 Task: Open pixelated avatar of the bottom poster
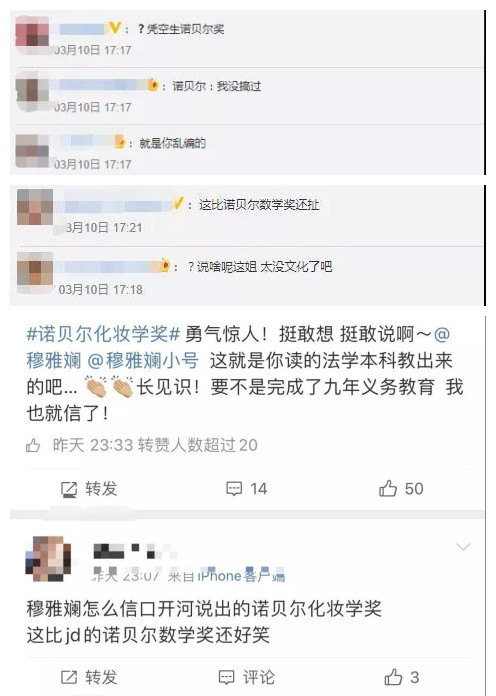48,559
